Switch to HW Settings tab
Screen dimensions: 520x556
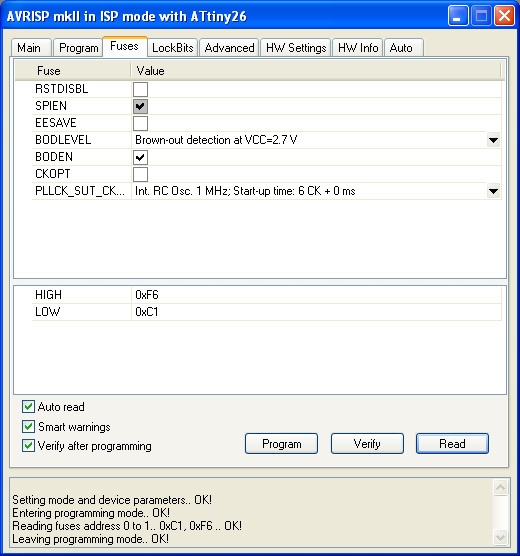coord(296,48)
